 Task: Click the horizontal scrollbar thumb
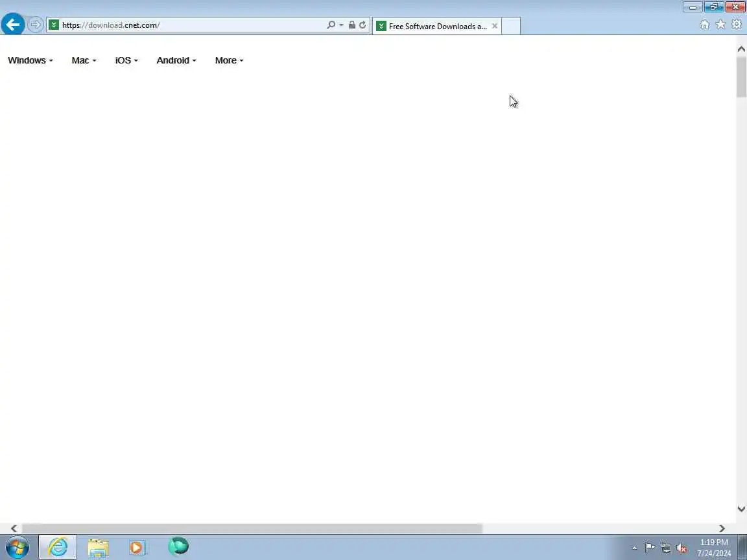[252, 528]
